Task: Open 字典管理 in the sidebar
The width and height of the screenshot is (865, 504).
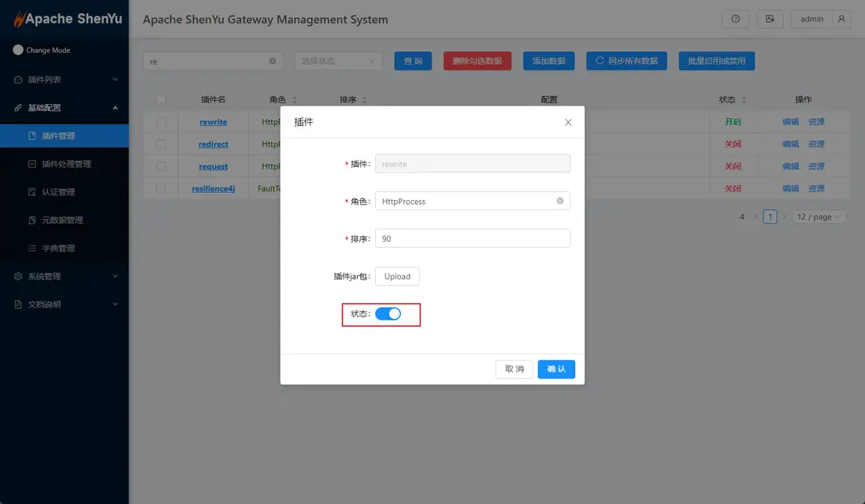Action: point(65,248)
